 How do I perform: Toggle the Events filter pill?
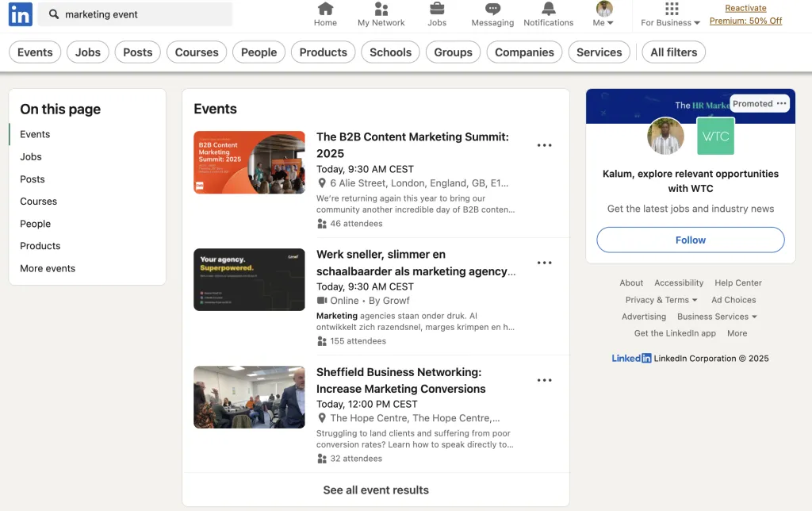[x=35, y=52]
